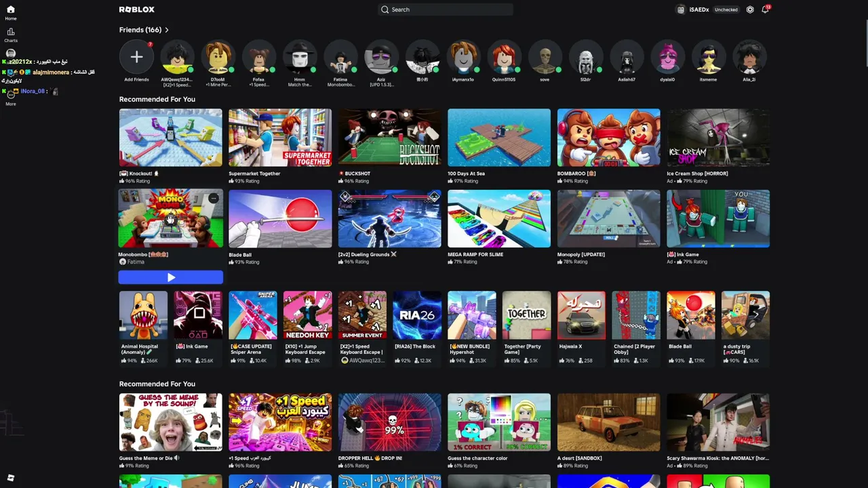Open the Hajwala X game thumbnail
The image size is (868, 488).
[581, 315]
